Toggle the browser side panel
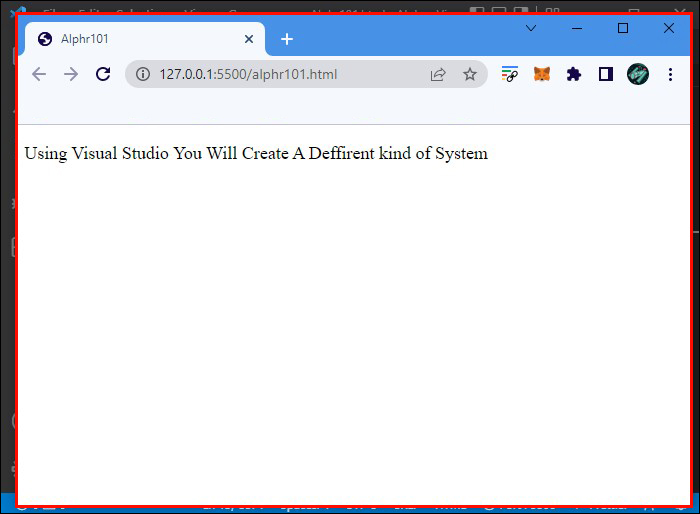 605,74
